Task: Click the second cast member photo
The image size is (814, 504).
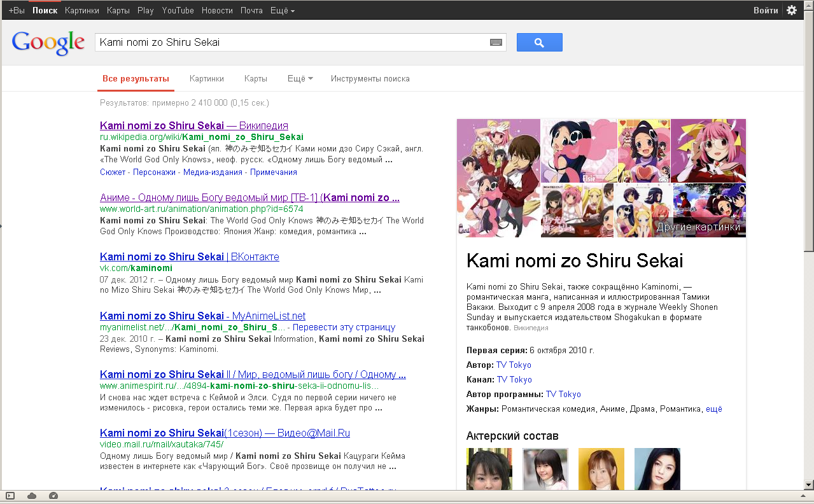Action: tap(545, 469)
